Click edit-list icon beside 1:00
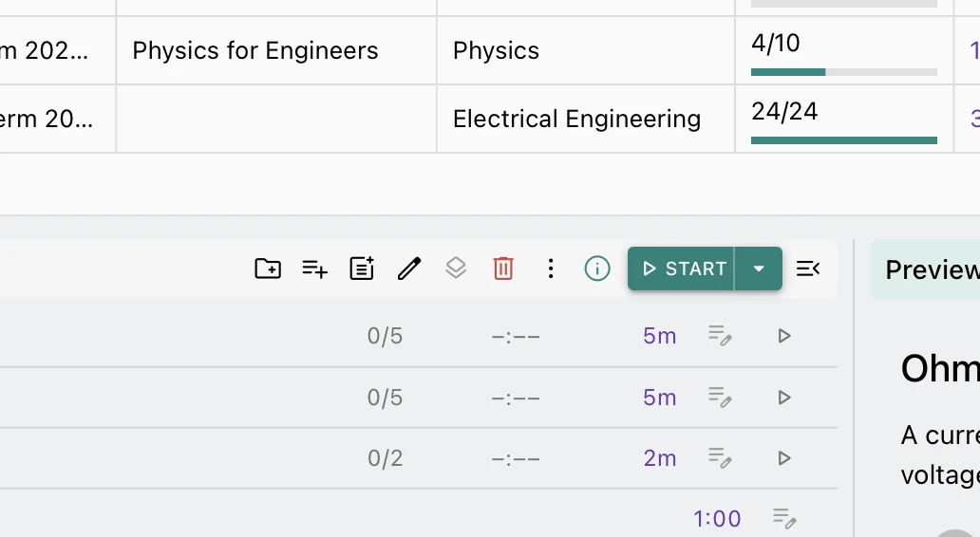980x537 pixels. click(785, 518)
